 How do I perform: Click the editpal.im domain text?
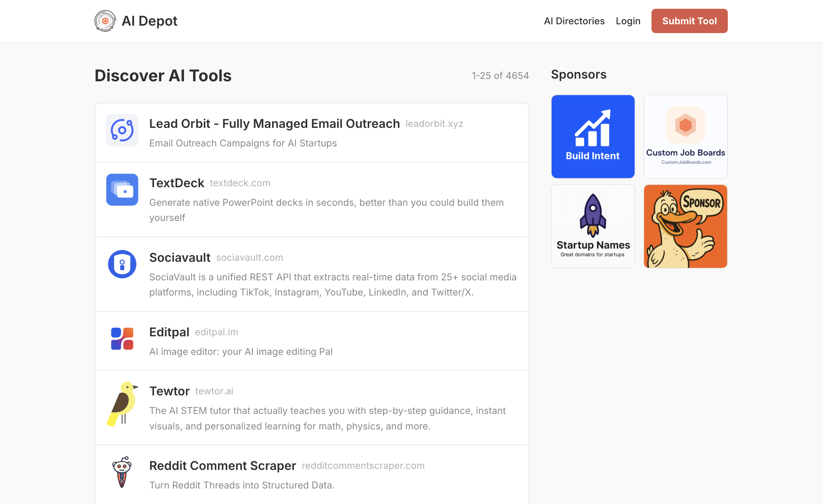point(216,332)
